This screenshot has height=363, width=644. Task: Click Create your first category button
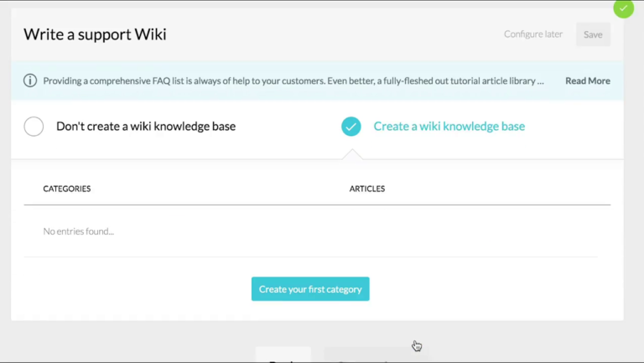(310, 289)
